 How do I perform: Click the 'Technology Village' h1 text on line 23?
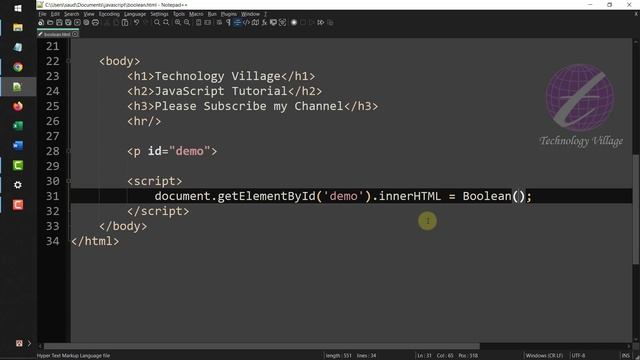click(x=218, y=76)
